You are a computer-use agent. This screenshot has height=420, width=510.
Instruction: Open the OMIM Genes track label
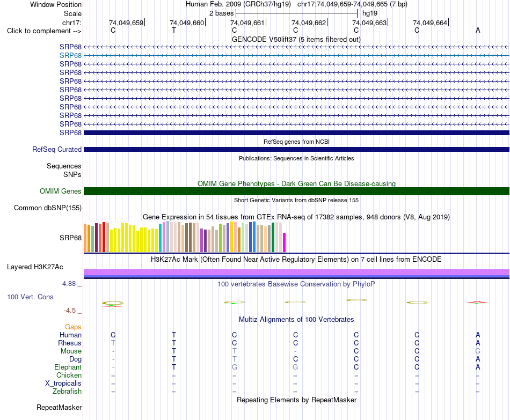point(61,191)
